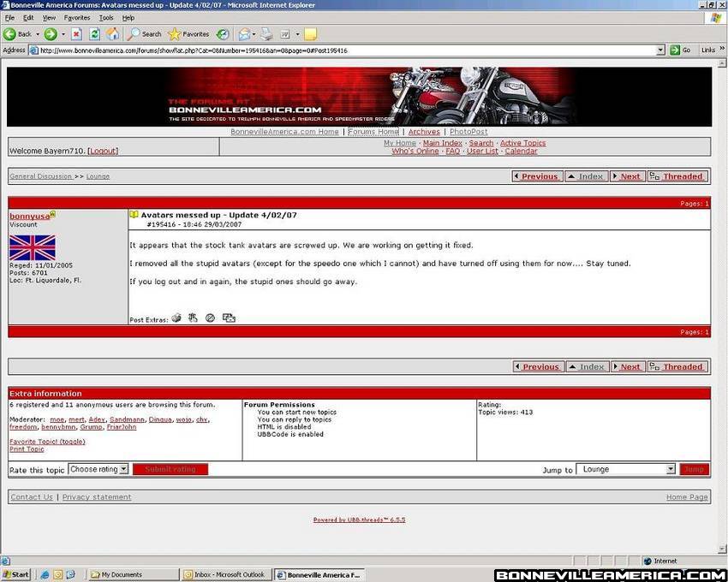This screenshot has height=582, width=728.
Task: Click the Union Jack avatar image
Action: 32,248
